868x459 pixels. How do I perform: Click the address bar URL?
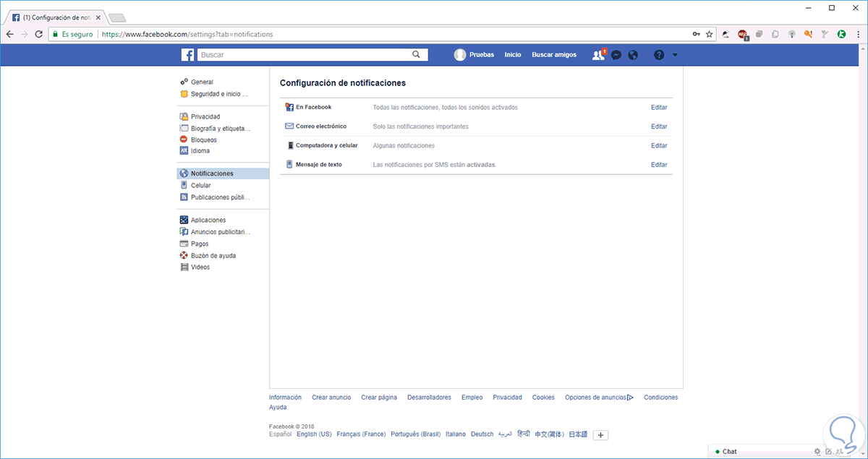click(187, 34)
